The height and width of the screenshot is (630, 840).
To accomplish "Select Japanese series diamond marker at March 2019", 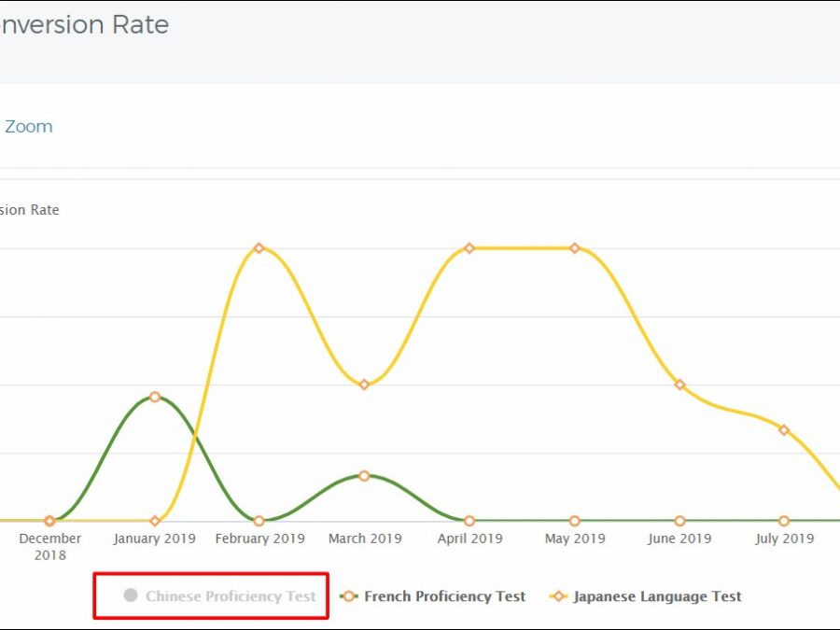I will coord(365,385).
